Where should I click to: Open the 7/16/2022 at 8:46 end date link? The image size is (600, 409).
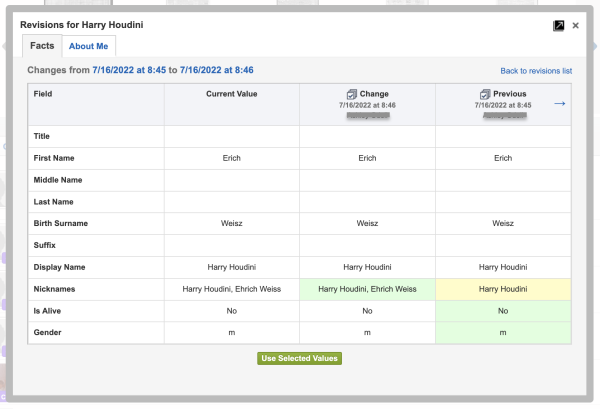pos(216,70)
